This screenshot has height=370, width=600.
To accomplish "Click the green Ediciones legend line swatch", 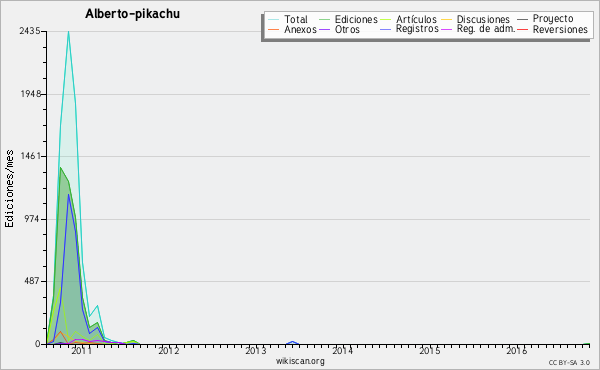I will [324, 20].
